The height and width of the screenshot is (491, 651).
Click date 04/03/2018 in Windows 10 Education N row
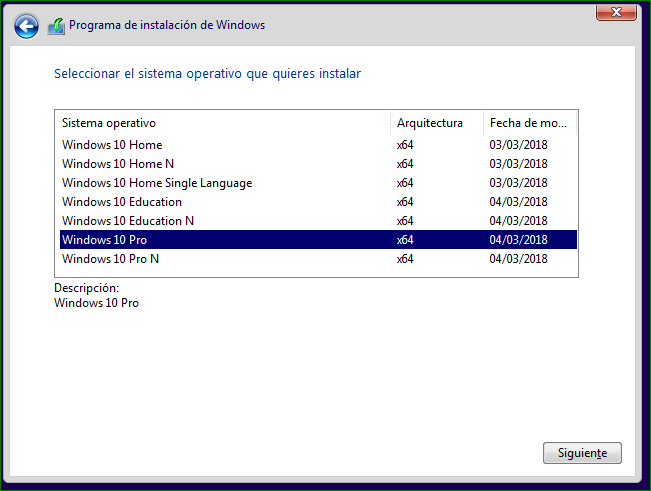[518, 221]
